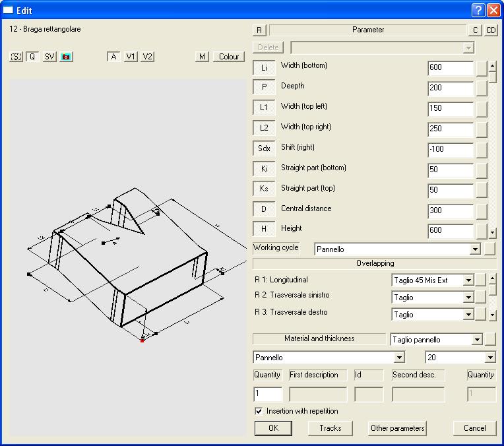This screenshot has width=504, height=446.
Task: Click the Overlapping section header
Action: [x=375, y=263]
